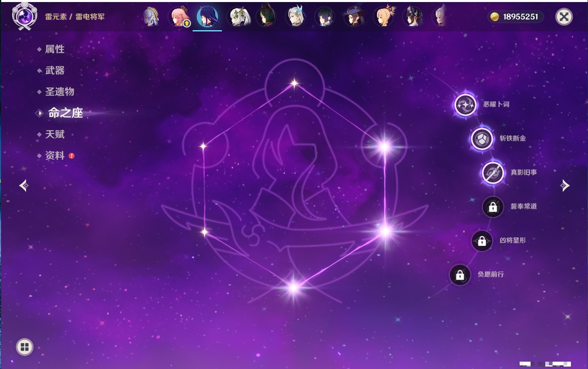The image size is (588, 369).
Task: Open the 圣遗物 artifacts page
Action: tap(59, 92)
